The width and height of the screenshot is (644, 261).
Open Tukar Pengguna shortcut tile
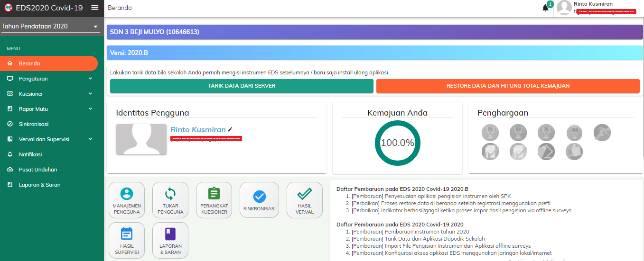(x=170, y=200)
